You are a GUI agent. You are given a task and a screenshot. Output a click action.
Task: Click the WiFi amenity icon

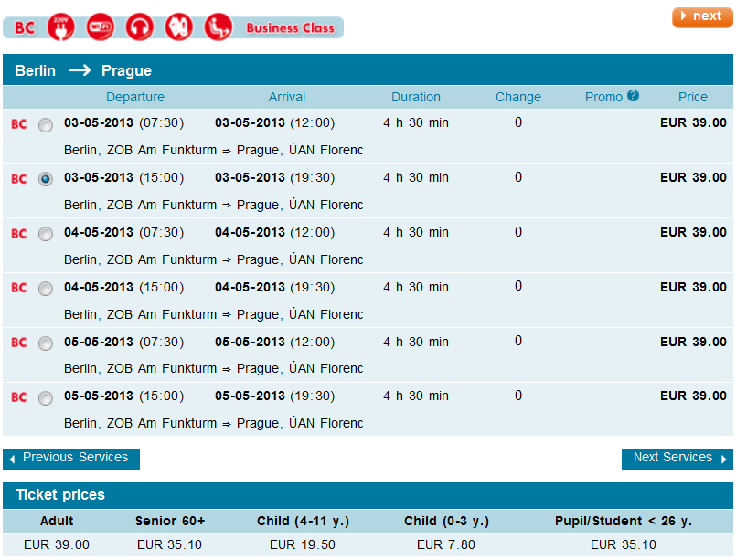101,26
